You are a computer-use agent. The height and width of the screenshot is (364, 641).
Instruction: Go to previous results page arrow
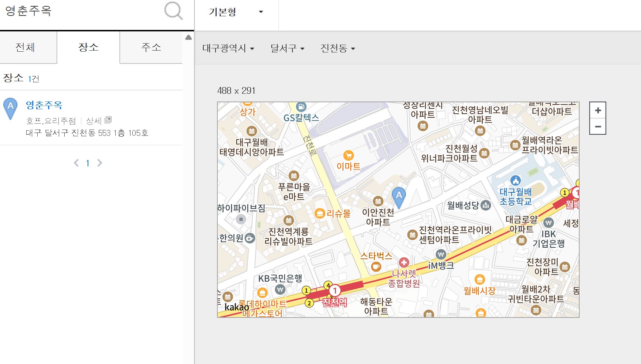[76, 163]
